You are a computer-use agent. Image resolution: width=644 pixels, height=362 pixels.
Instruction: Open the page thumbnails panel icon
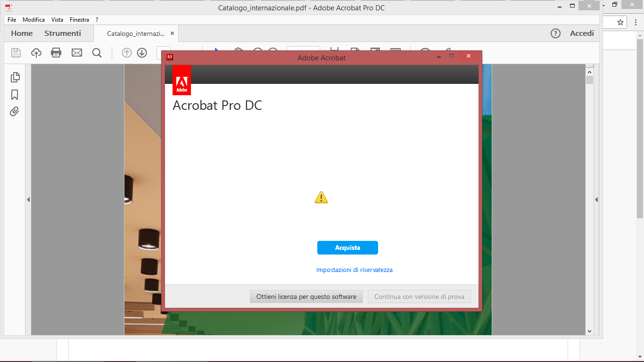point(15,77)
